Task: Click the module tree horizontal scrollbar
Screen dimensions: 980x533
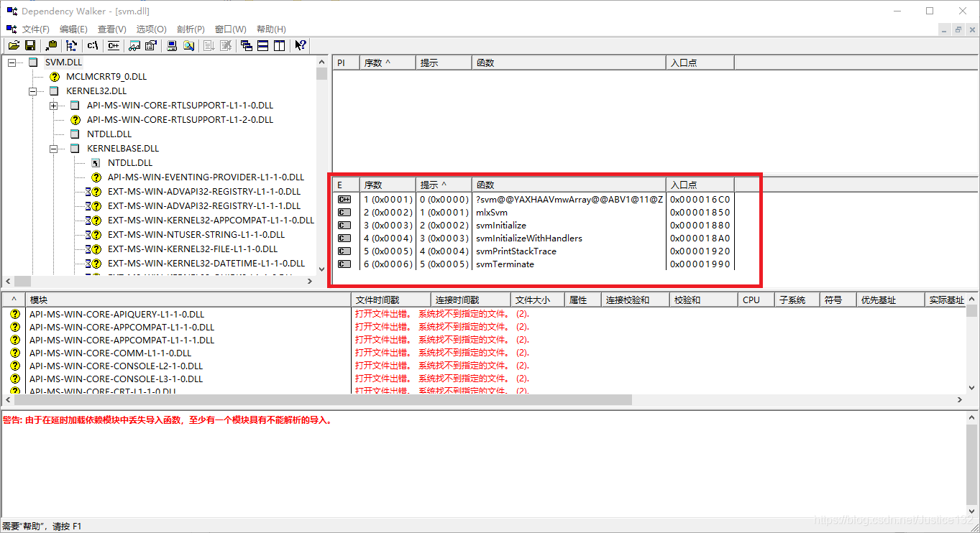Action: click(x=160, y=281)
